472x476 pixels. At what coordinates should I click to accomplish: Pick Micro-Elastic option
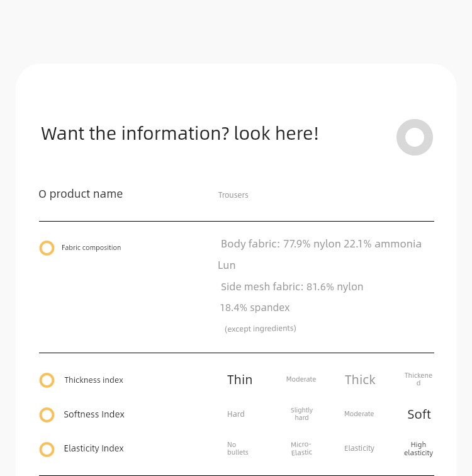coord(301,449)
